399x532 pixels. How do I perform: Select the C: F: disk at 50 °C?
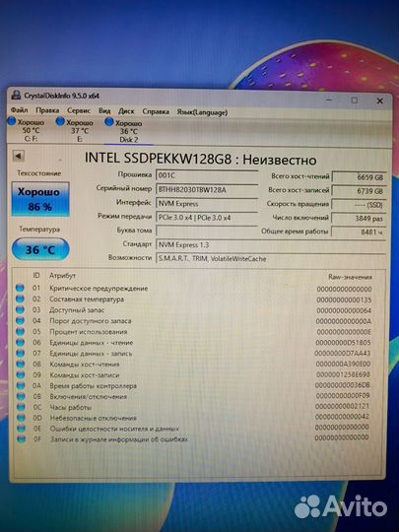point(27,130)
